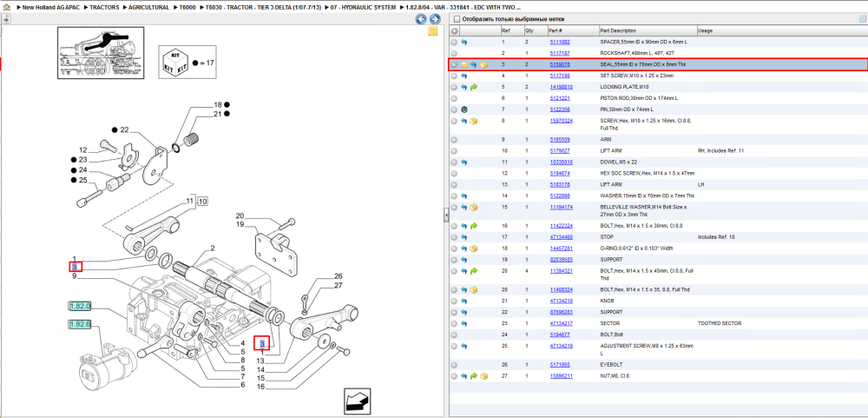868x418 pixels.
Task: Open T6000 breadcrumb
Action: (187, 8)
